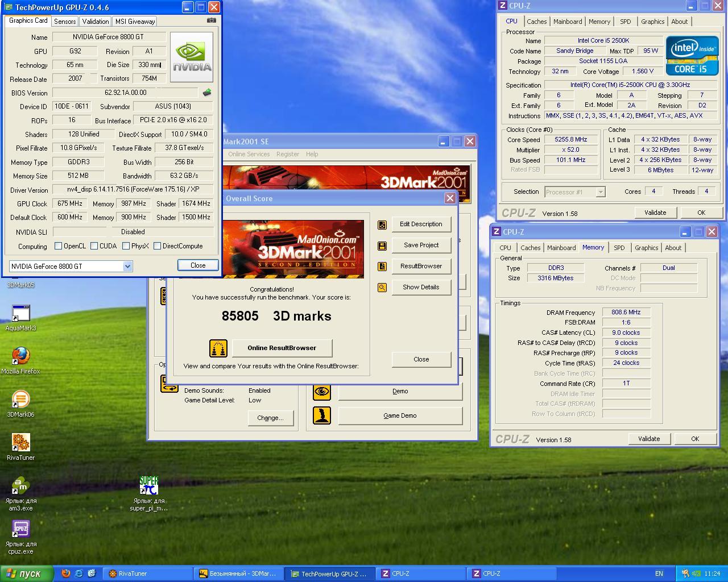Click the EN language indicator in the taskbar
The height and width of the screenshot is (582, 728).
659,573
